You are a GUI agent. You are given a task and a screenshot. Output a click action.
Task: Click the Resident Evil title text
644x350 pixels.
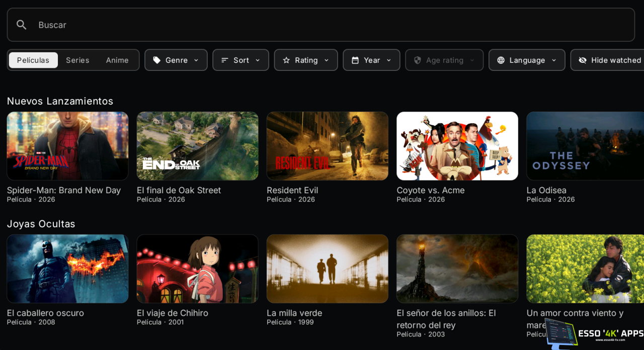point(292,190)
